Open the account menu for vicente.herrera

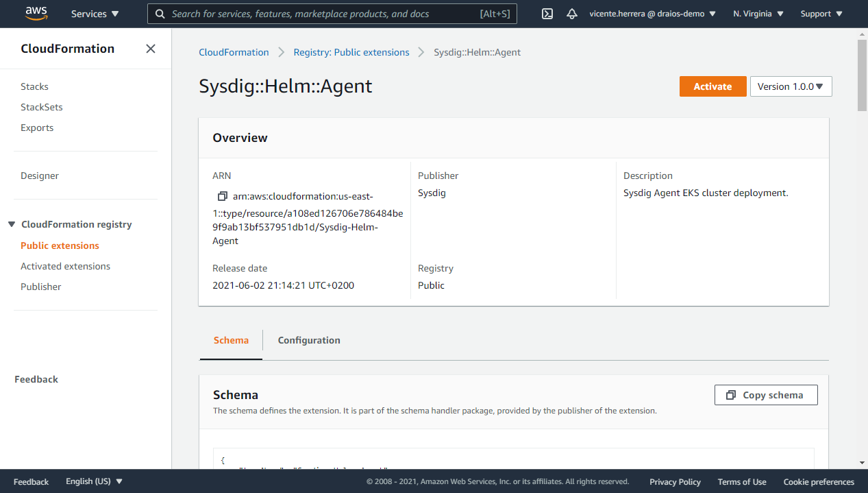[651, 13]
